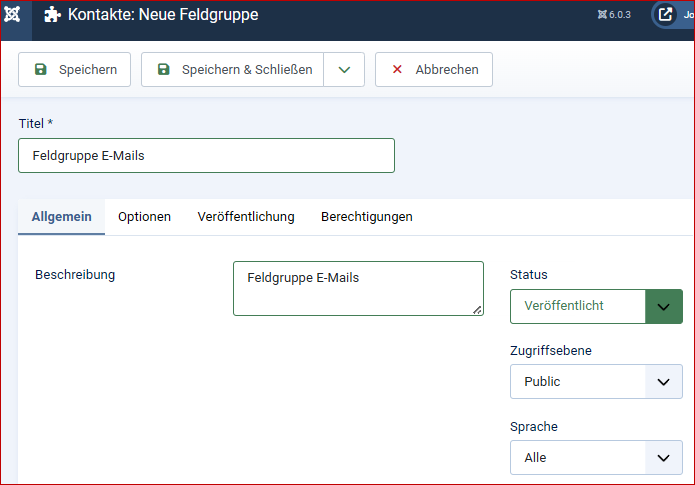Screen dimensions: 695x485
Task: Click the Joomla logo in the top-left corner
Action: [x=14, y=15]
